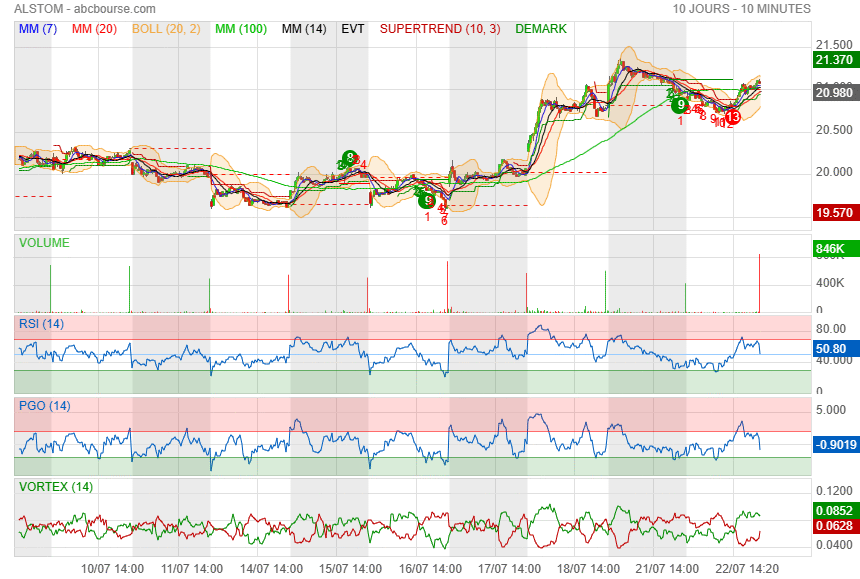Click the DEMARK legend label
The height and width of the screenshot is (579, 860).
tap(541, 29)
